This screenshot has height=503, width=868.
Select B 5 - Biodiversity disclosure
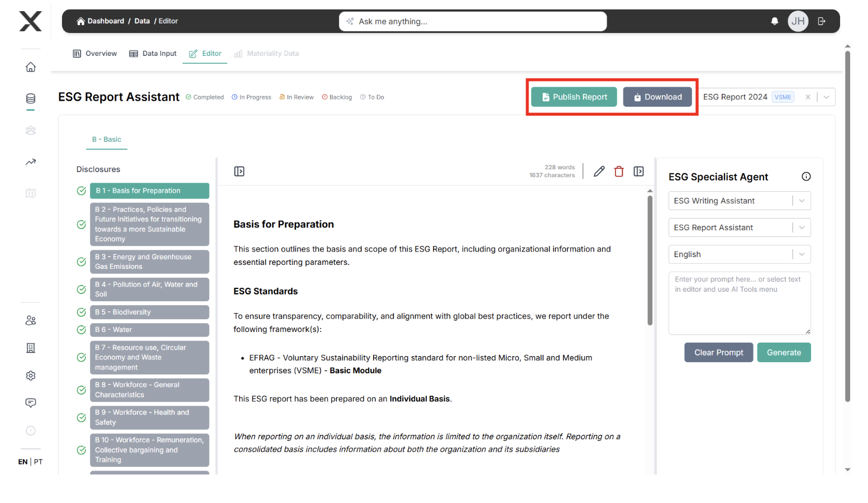(x=150, y=312)
